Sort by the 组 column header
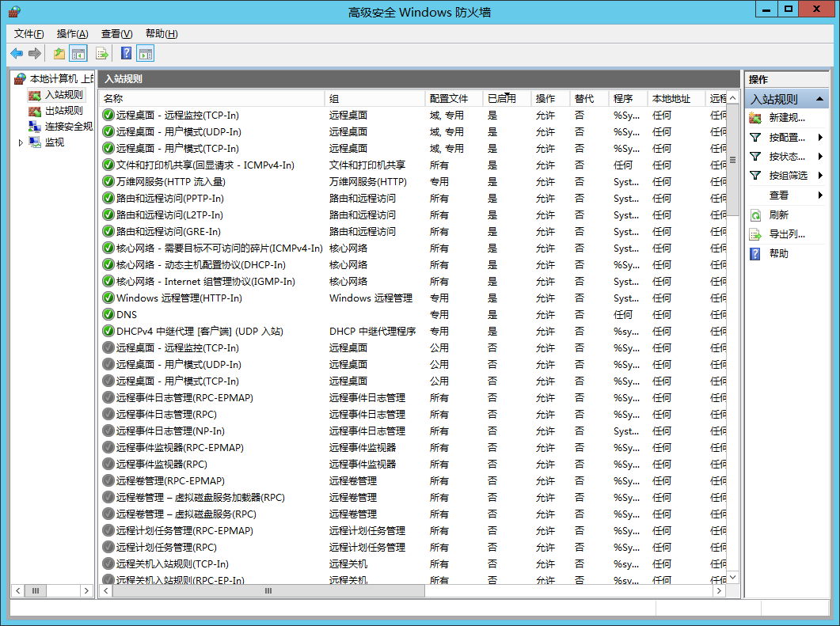The height and width of the screenshot is (626, 840). [374, 99]
